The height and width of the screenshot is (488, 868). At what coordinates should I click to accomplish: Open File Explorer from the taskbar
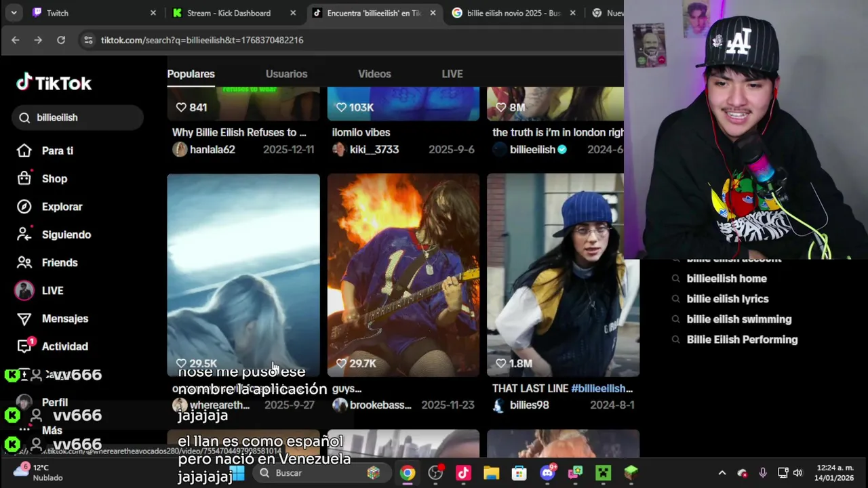point(491,473)
